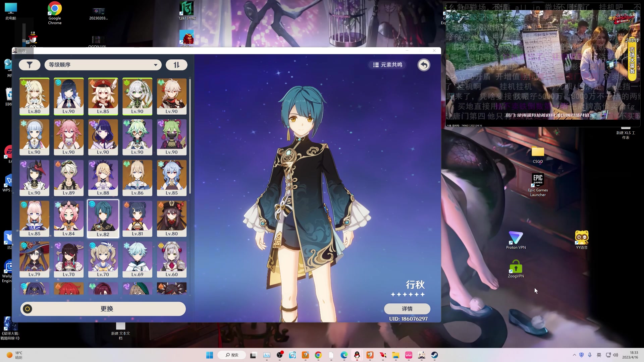Screen dimensions: 644x362
Task: Open Windows Start menu
Action: (x=210, y=355)
